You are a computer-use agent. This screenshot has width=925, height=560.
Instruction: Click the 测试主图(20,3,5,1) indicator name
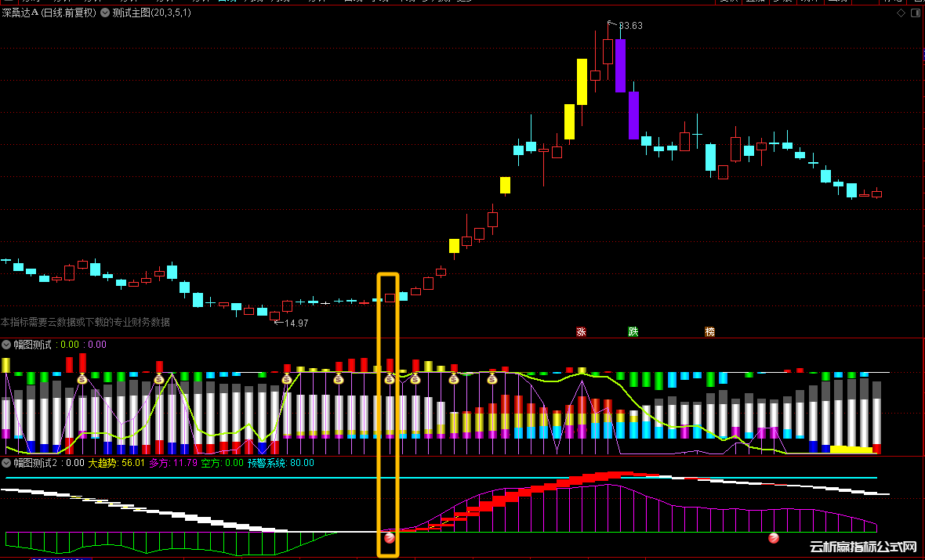(151, 13)
